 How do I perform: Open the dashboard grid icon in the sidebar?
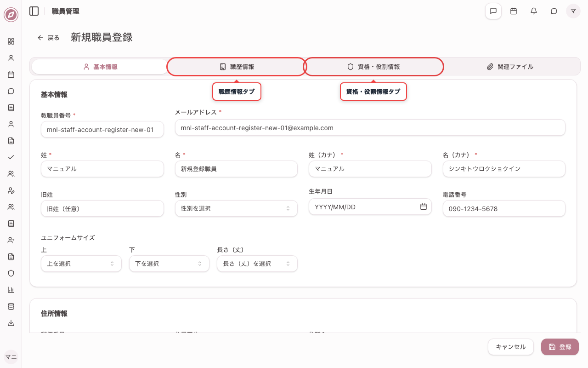pyautogui.click(x=11, y=41)
